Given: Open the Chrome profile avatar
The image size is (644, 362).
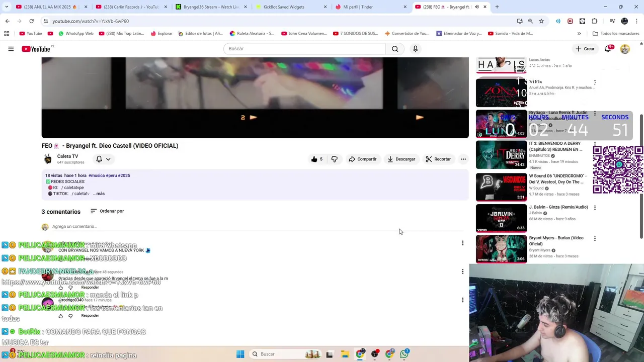Looking at the screenshot, I should 624,21.
